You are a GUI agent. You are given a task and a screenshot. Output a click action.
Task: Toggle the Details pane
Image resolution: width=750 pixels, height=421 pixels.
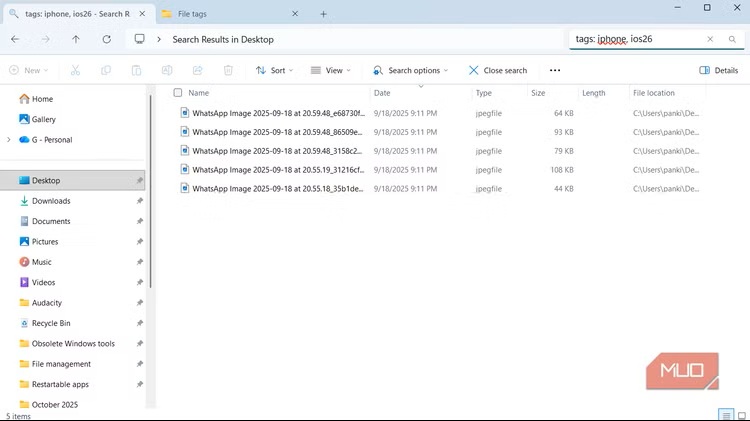[719, 70]
